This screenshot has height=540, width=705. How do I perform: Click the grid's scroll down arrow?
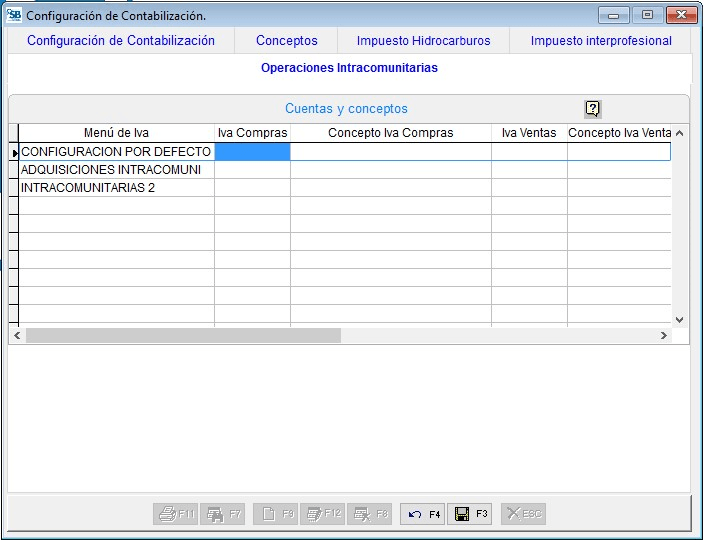coord(680,320)
